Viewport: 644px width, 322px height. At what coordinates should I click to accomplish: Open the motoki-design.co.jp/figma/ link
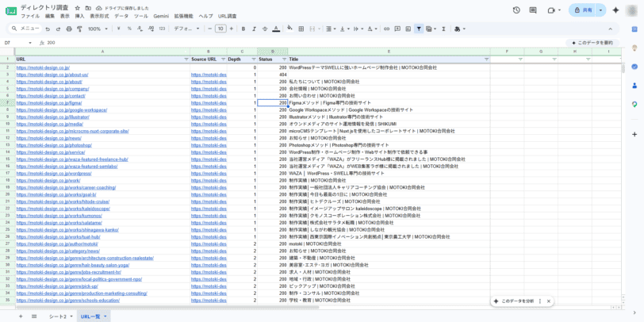pyautogui.click(x=49, y=102)
